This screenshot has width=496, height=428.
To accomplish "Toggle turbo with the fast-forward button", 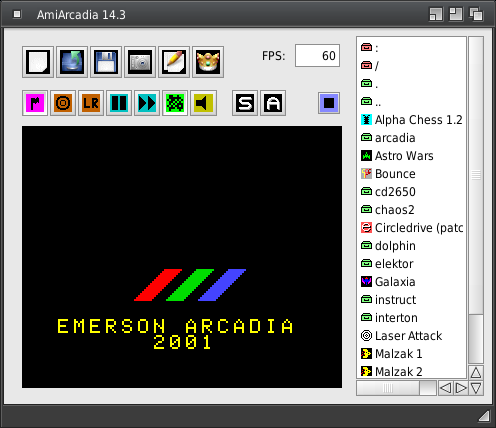I will tap(147, 103).
